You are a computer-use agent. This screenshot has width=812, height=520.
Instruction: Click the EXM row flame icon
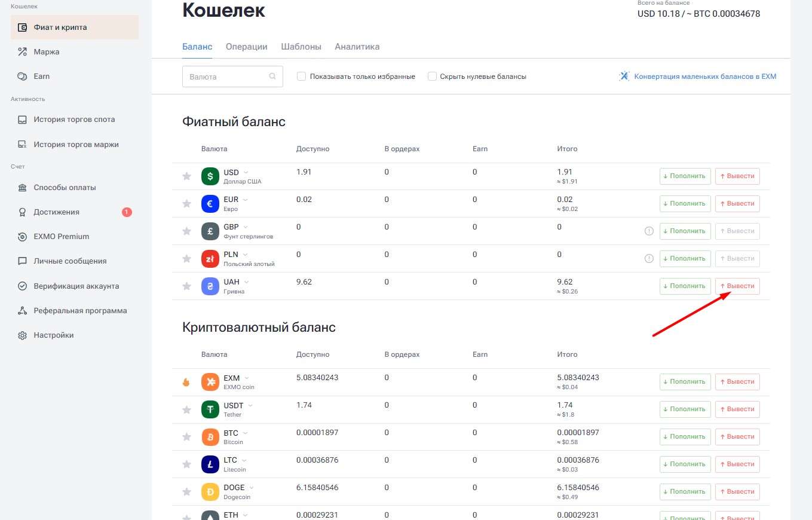[186, 382]
